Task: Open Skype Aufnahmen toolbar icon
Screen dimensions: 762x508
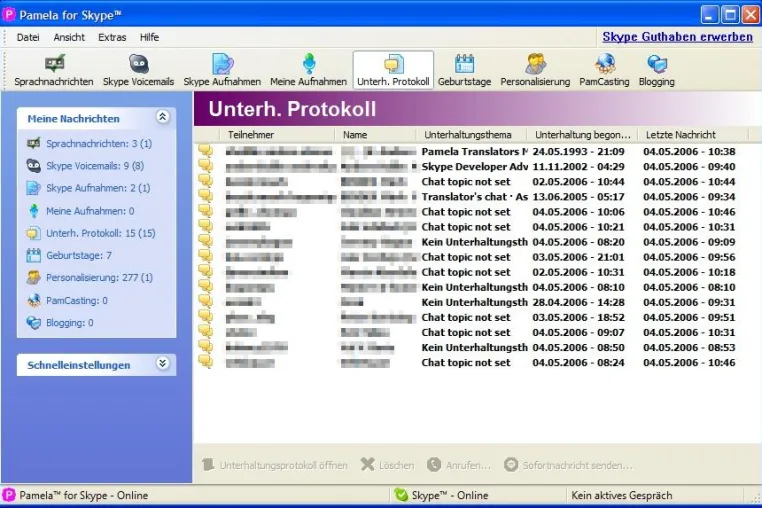Action: 223,64
